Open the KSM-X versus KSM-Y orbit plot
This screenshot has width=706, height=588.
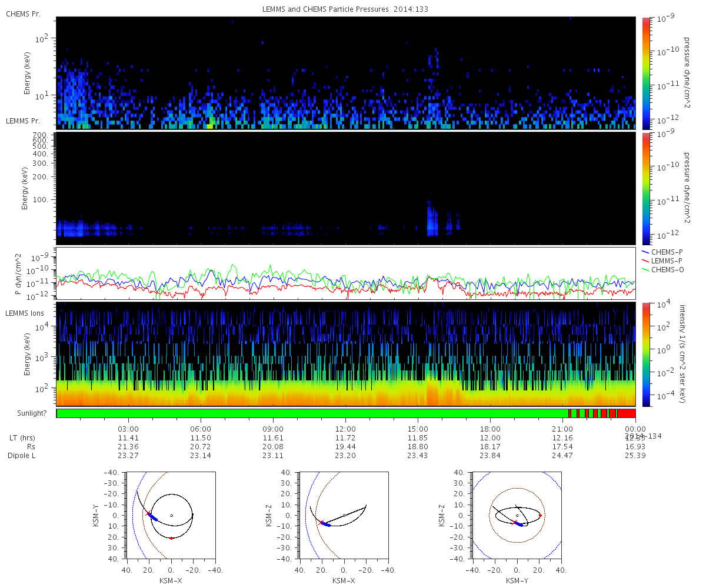coord(171,515)
